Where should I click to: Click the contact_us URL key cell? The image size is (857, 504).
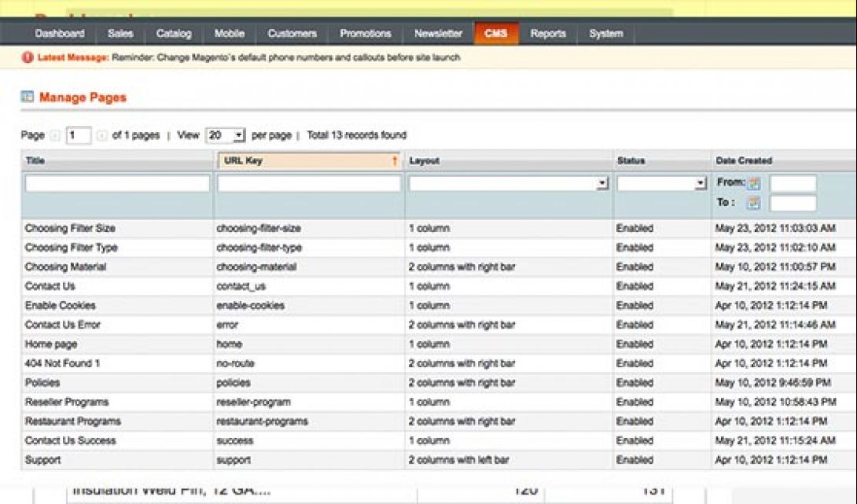pyautogui.click(x=309, y=286)
